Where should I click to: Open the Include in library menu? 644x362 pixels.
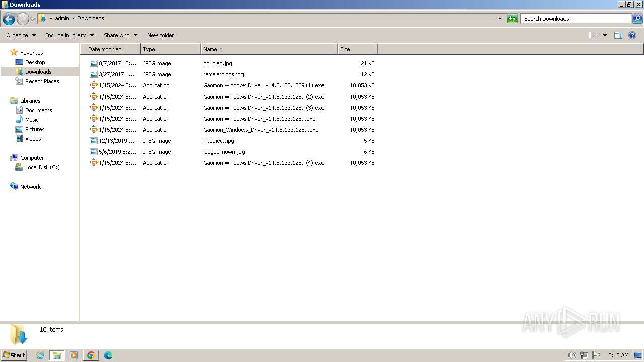coord(69,35)
